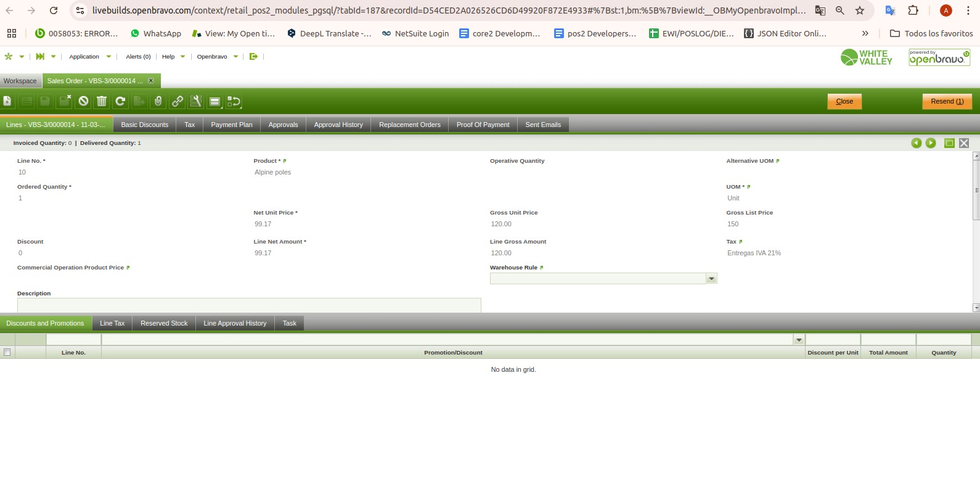The width and height of the screenshot is (980, 489).
Task: Click the Cancel Changes prohibition icon
Action: click(x=83, y=101)
